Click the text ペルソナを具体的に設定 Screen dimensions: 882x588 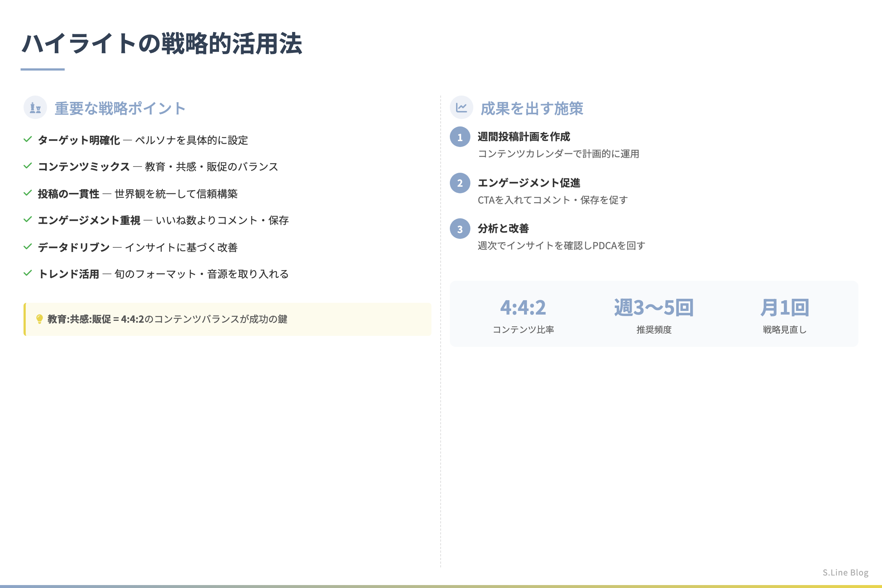(191, 140)
